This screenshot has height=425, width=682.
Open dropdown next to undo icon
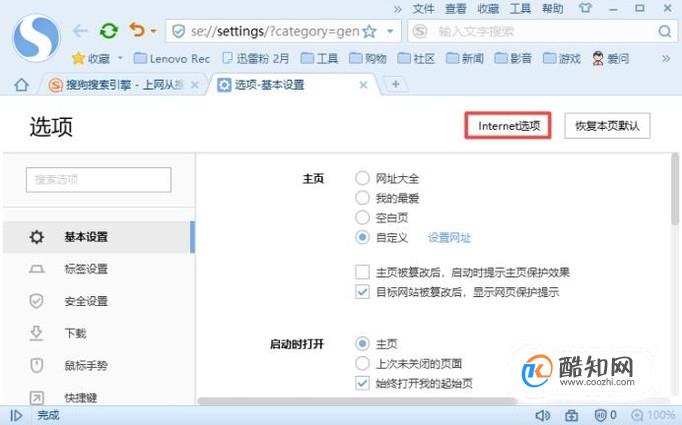(154, 31)
